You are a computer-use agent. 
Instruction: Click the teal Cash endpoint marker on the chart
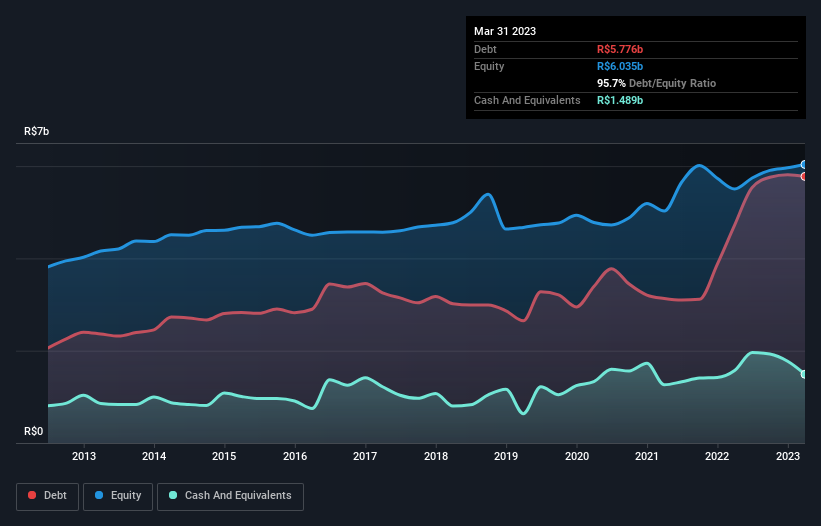804,374
